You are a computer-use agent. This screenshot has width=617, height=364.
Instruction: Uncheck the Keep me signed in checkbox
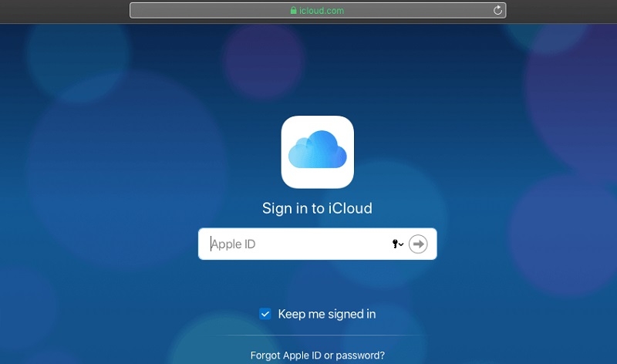pos(265,314)
